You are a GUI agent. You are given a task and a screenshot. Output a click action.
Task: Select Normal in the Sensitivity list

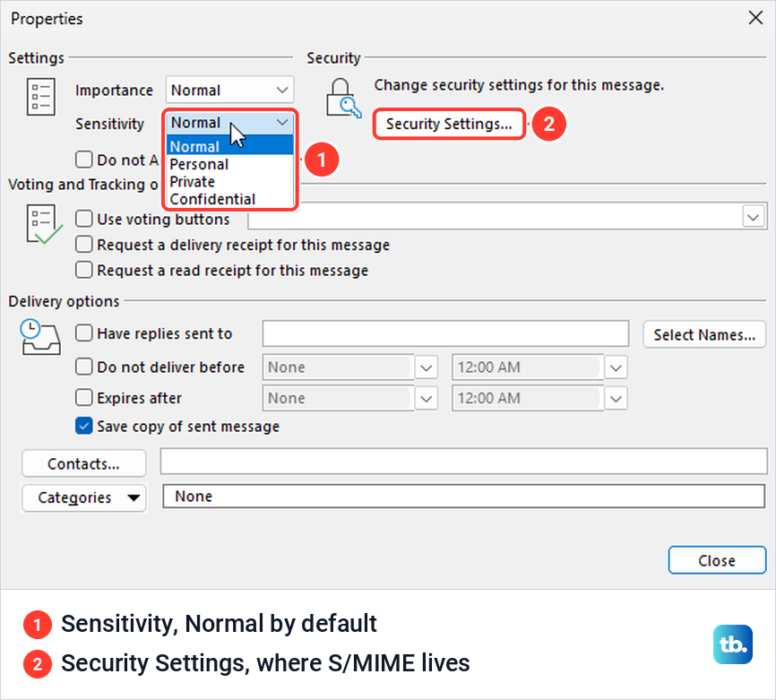[x=230, y=146]
